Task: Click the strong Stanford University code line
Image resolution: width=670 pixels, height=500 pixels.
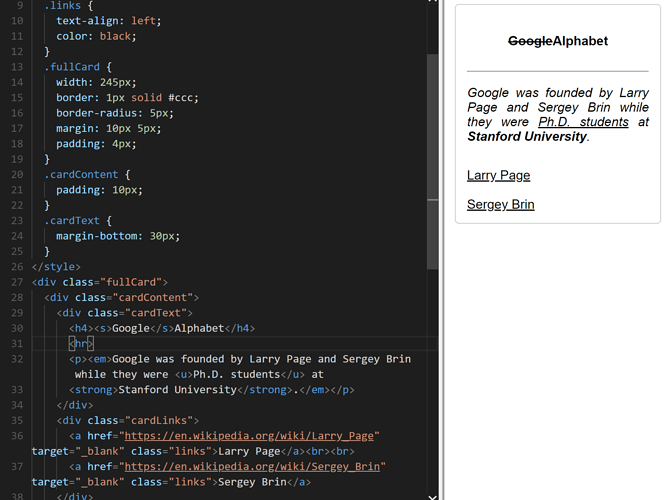Action: 212,390
